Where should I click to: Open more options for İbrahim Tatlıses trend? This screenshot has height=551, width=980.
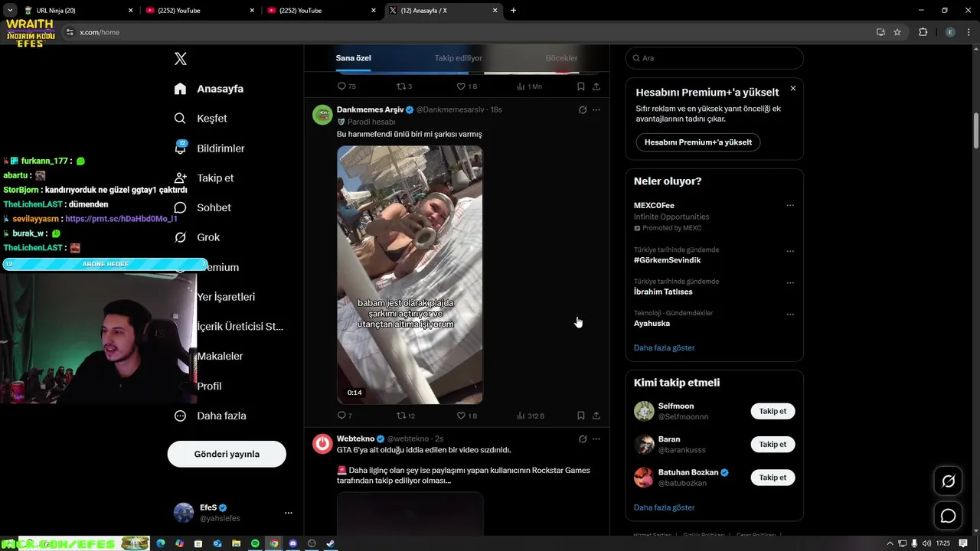tap(790, 283)
